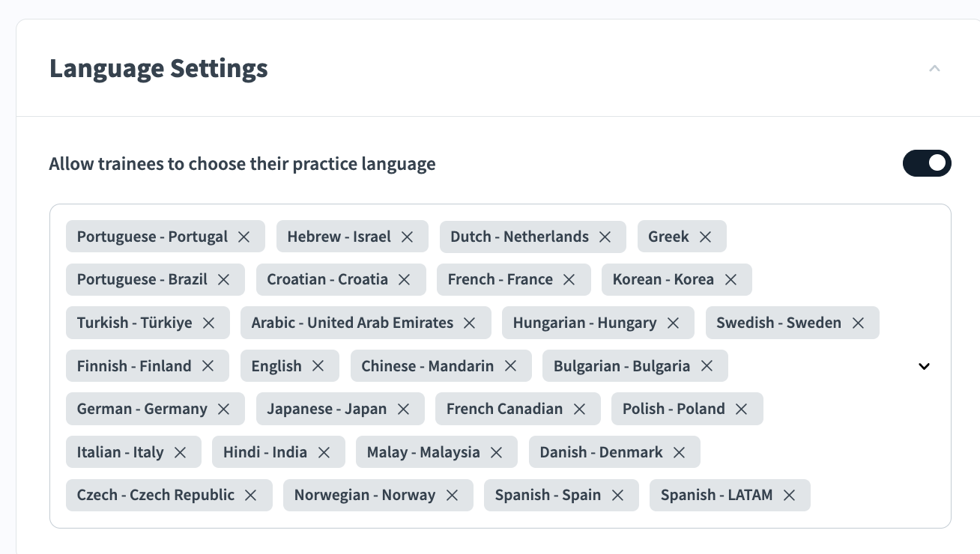This screenshot has height=554, width=980.
Task: Remove the Spanish - LATAM tag
Action: point(790,496)
